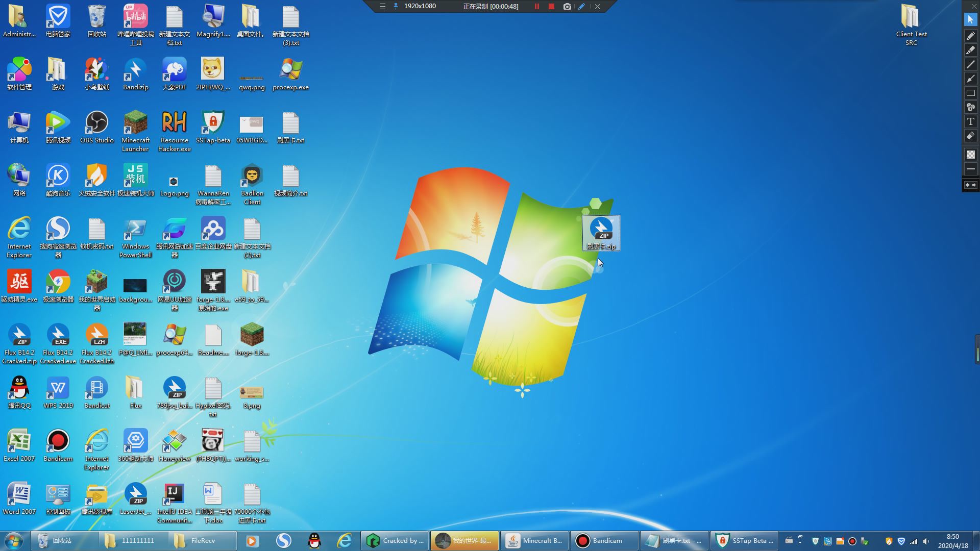Select the Minecraft Launcher shortcut
This screenshot has width=980, height=551.
pyautogui.click(x=135, y=131)
